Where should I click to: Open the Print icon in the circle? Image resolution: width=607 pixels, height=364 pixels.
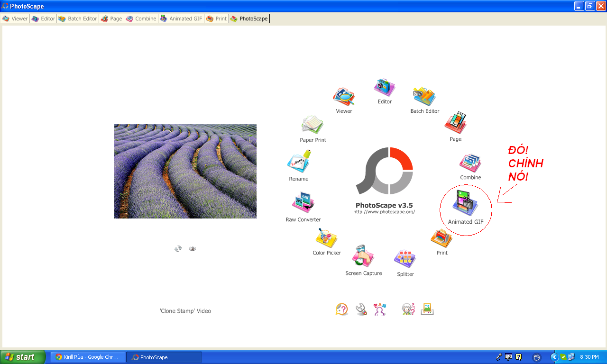[x=441, y=238]
